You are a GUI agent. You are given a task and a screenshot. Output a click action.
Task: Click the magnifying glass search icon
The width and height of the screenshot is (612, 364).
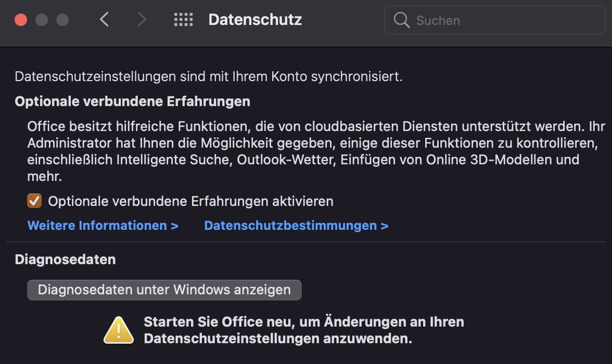(401, 20)
